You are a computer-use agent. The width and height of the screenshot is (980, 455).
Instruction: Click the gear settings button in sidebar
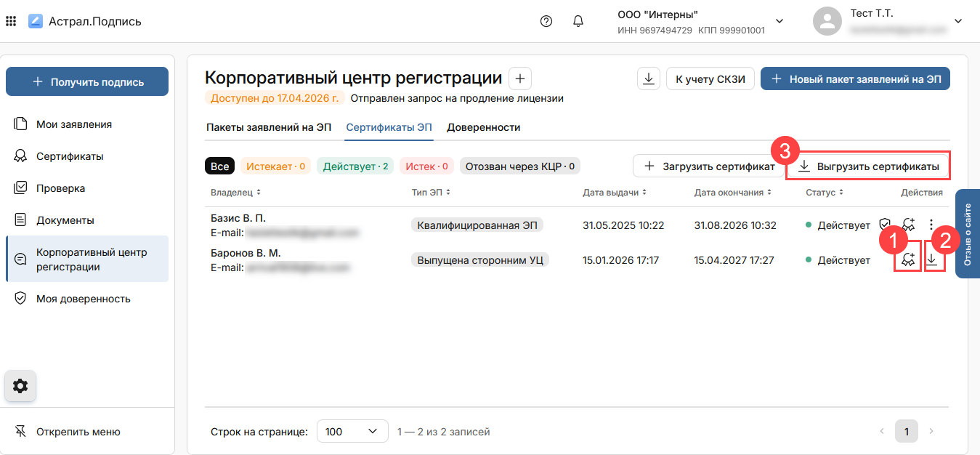click(20, 386)
